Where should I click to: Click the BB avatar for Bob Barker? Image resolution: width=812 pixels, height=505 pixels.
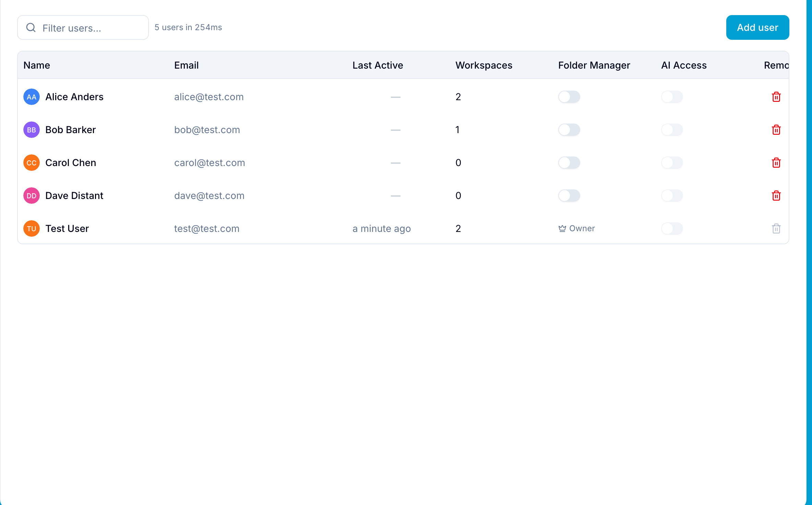click(x=32, y=130)
